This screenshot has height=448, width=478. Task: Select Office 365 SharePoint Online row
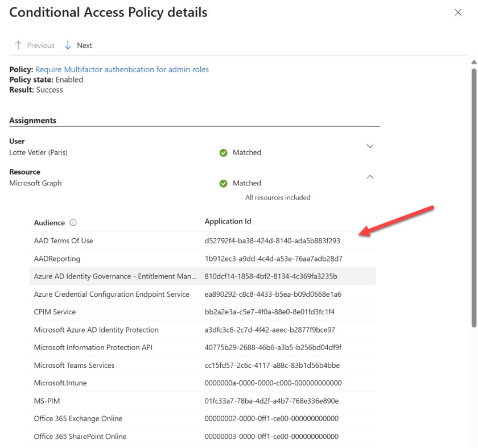coord(203,437)
